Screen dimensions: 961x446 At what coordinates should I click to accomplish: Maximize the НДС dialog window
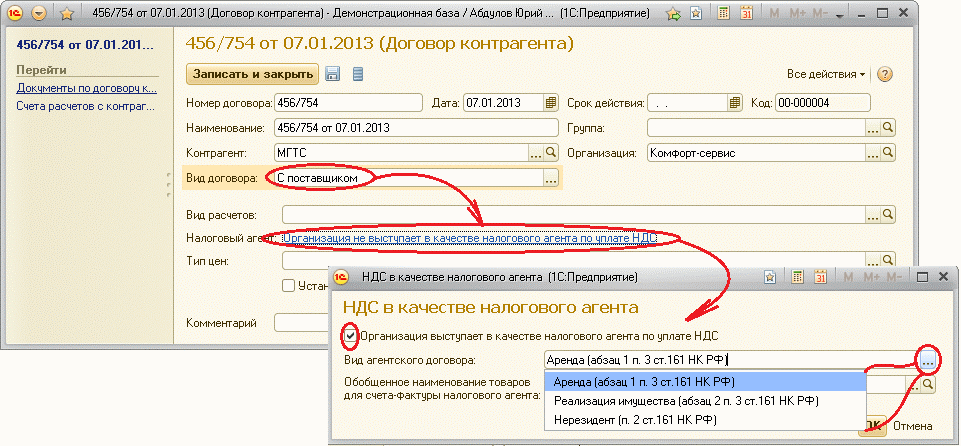click(922, 277)
